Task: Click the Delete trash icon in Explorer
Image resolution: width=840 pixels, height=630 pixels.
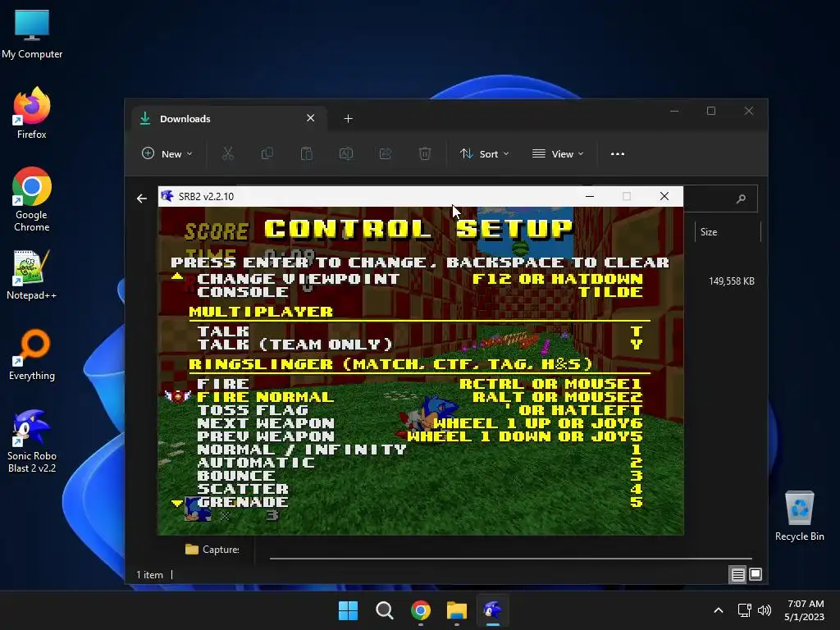Action: 424,153
